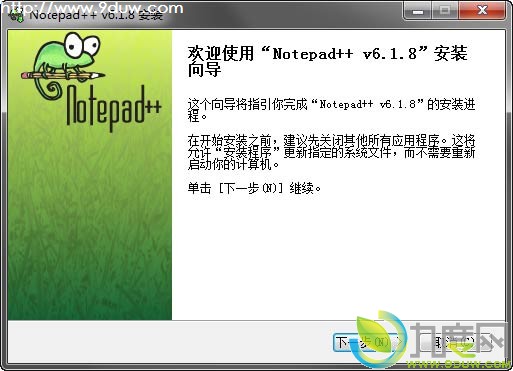513x371 pixels.
Task: Click the window title Notepad++ v6.1.8 安装
Action: coord(96,15)
